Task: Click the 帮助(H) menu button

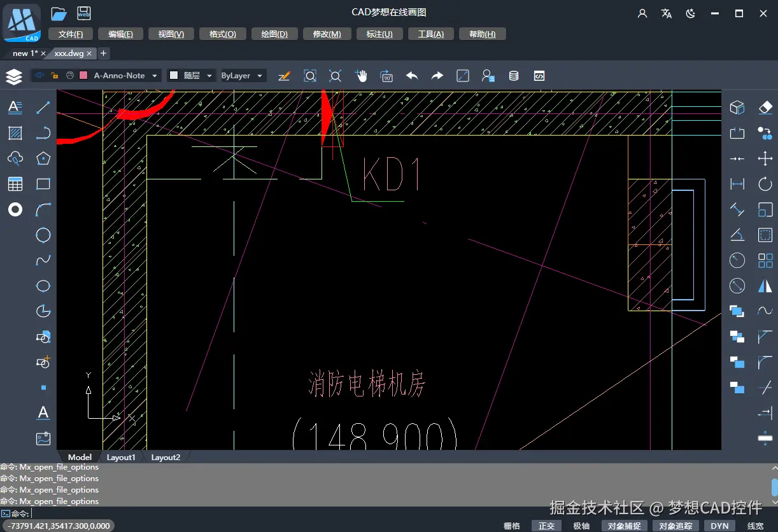Action: coord(482,34)
